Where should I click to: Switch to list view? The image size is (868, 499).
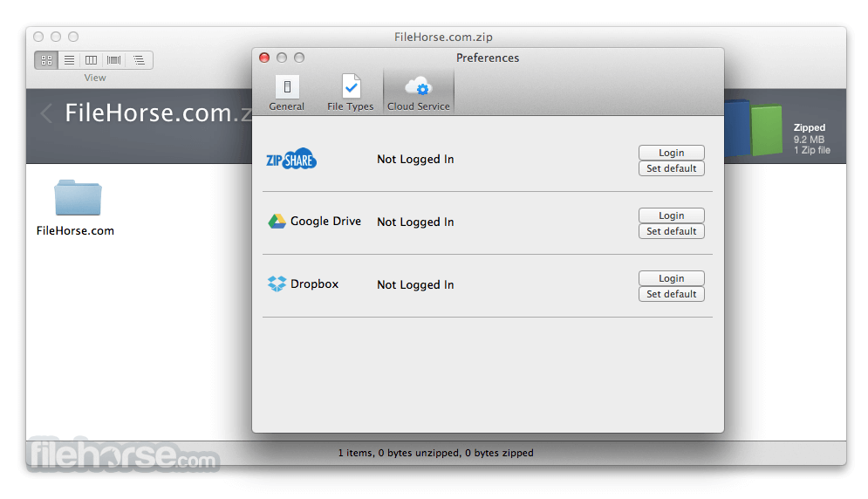[x=69, y=60]
